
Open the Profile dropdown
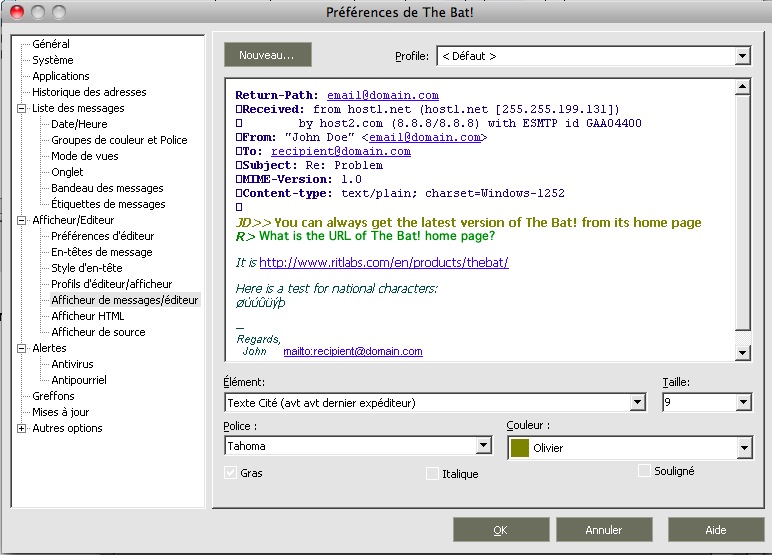[742, 56]
